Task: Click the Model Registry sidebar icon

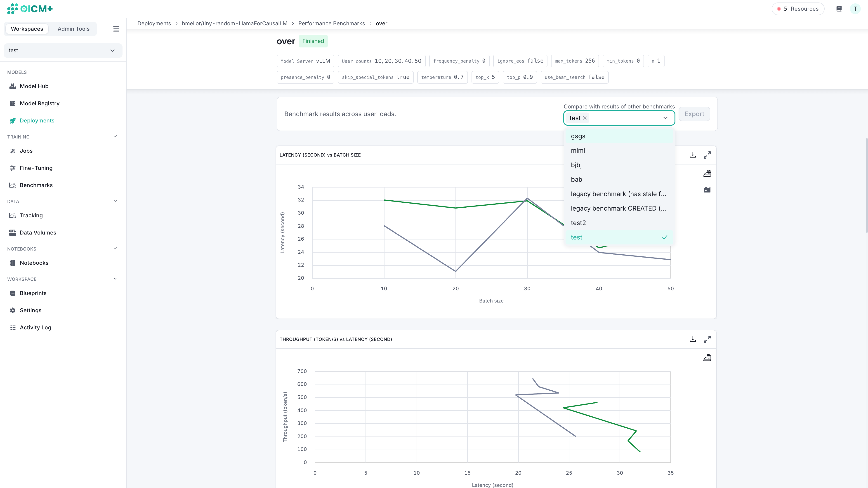Action: pyautogui.click(x=12, y=103)
